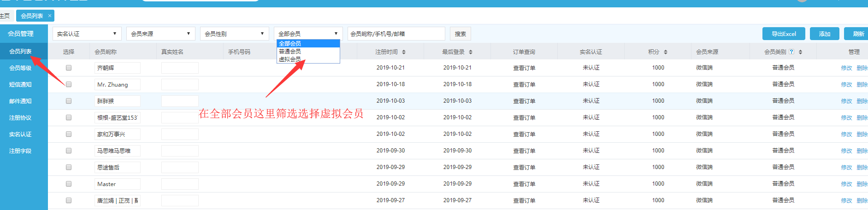Select the checkbox in Mr. Zhuang row
This screenshot has height=210, width=868.
coord(69,84)
